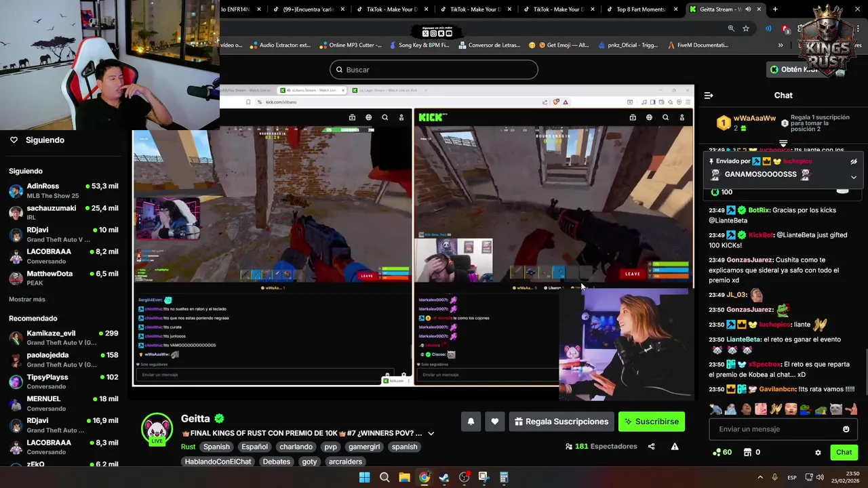The width and height of the screenshot is (868, 488).
Task: Mute the Geitta Stream tab audio
Action: click(747, 9)
